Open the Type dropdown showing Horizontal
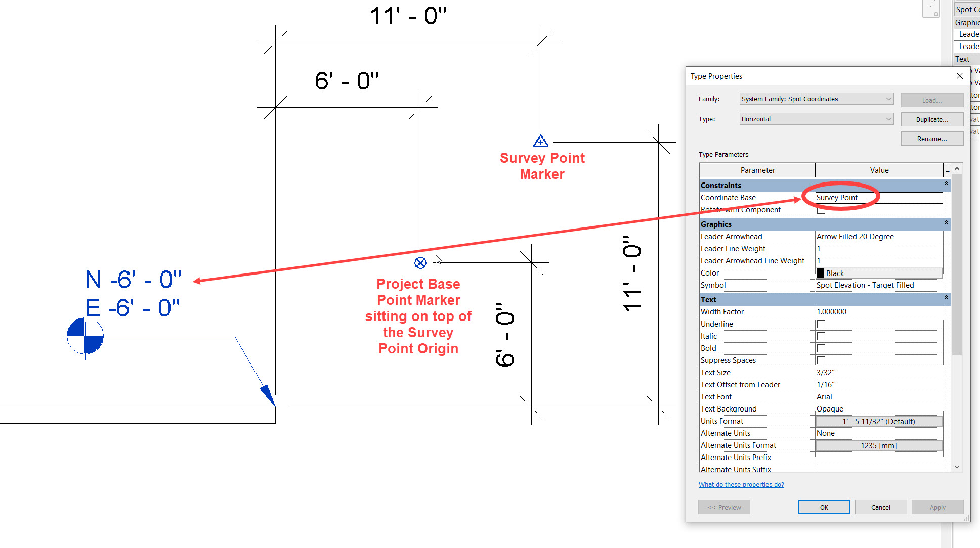980x548 pixels. [x=889, y=119]
